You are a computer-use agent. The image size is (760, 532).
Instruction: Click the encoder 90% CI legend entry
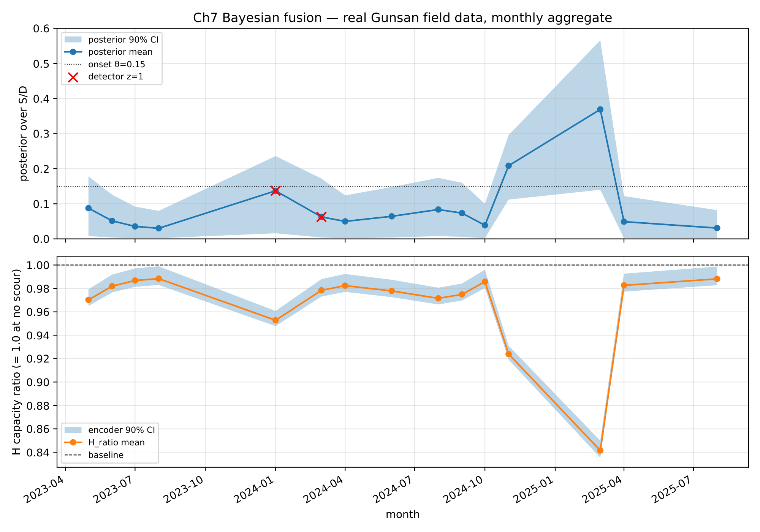(121, 430)
